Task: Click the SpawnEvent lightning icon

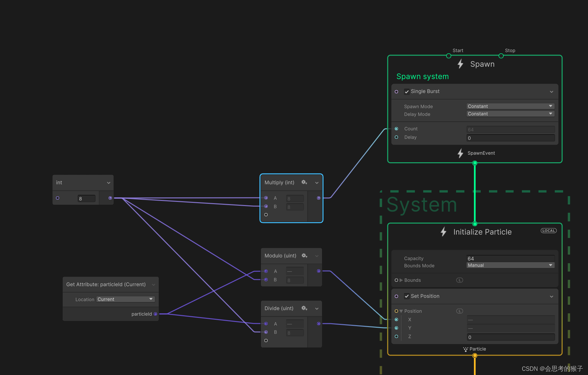Action: coord(460,153)
